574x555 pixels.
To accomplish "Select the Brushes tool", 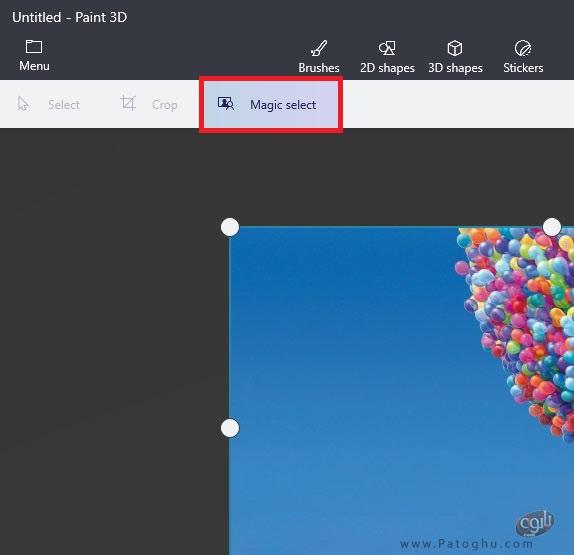I will pyautogui.click(x=318, y=57).
